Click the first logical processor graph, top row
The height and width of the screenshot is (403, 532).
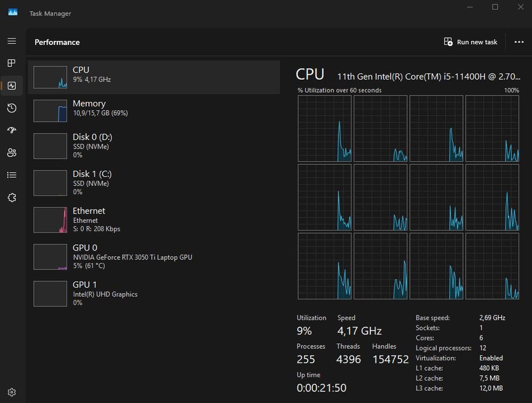(x=325, y=128)
